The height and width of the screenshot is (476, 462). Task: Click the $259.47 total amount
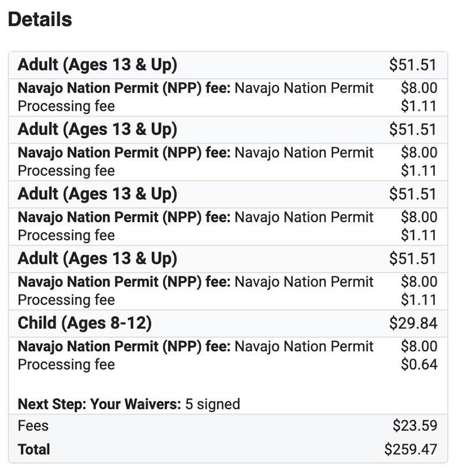[411, 449]
